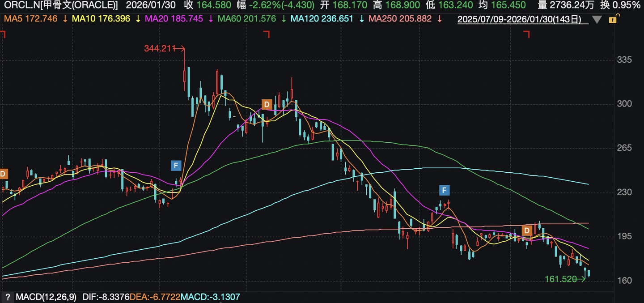
Task: Expand the gray triangle dropdown beside date range
Action: coord(597,20)
